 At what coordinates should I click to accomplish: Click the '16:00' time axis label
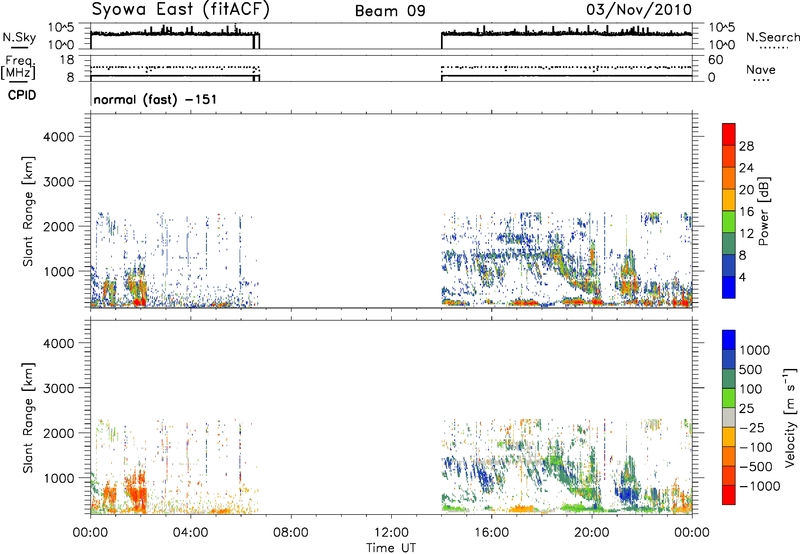[x=491, y=533]
